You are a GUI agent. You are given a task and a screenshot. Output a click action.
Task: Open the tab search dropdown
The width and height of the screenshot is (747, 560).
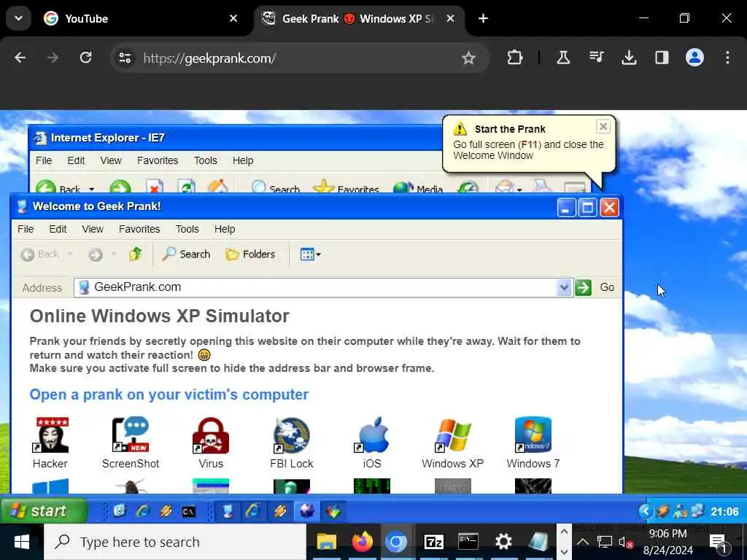tap(18, 18)
